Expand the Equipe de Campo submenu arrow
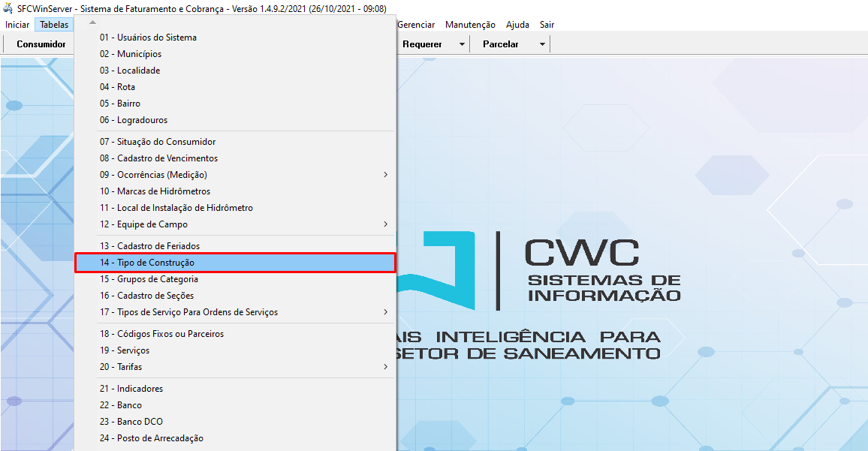The height and width of the screenshot is (451, 868). 385,224
